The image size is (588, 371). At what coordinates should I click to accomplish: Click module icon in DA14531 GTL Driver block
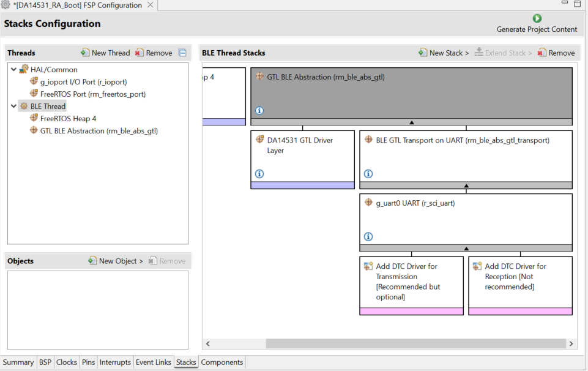click(259, 140)
